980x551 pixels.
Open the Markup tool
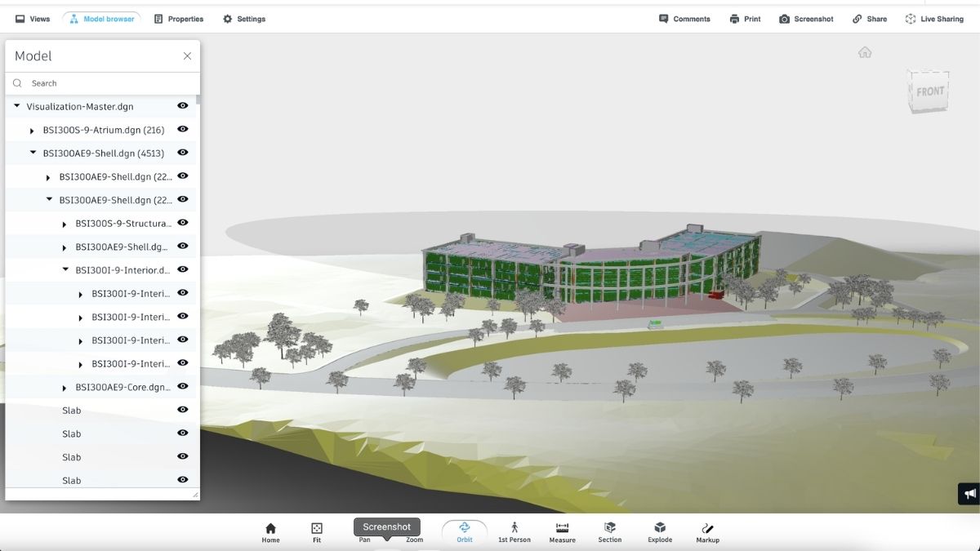(707, 533)
